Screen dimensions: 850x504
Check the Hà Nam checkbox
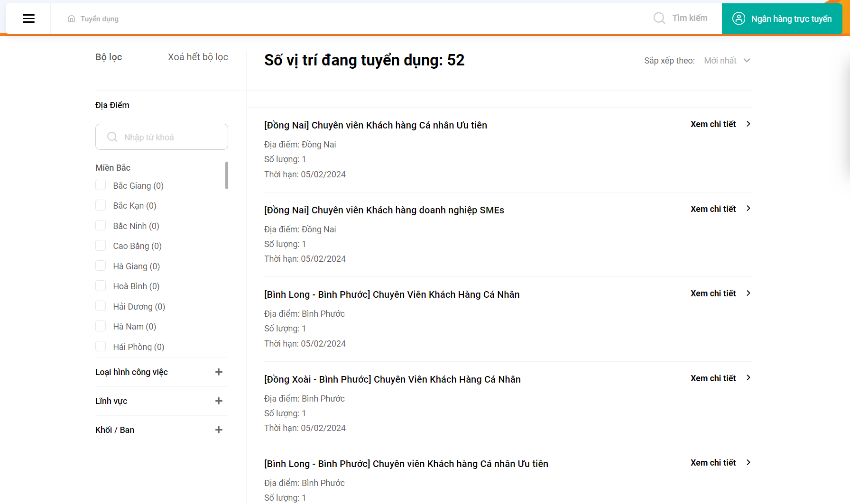(101, 326)
